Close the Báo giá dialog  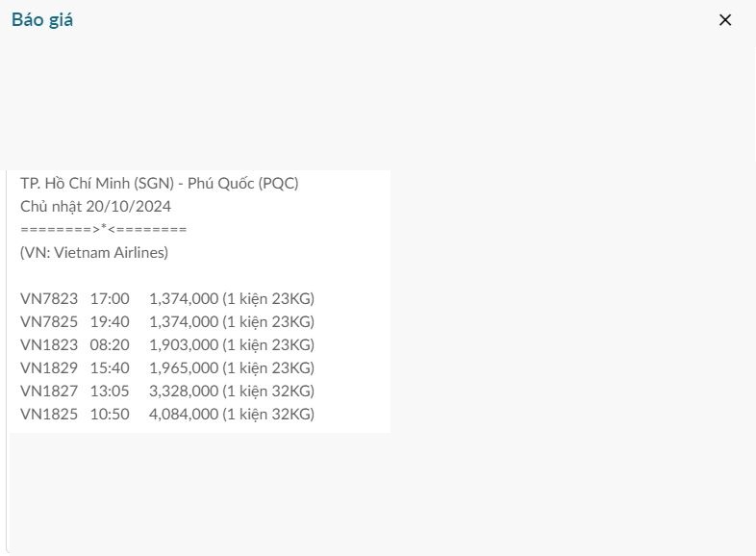pyautogui.click(x=725, y=20)
